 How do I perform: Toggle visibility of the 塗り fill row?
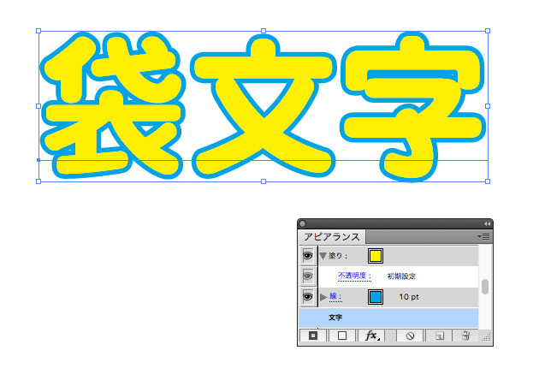click(x=308, y=256)
